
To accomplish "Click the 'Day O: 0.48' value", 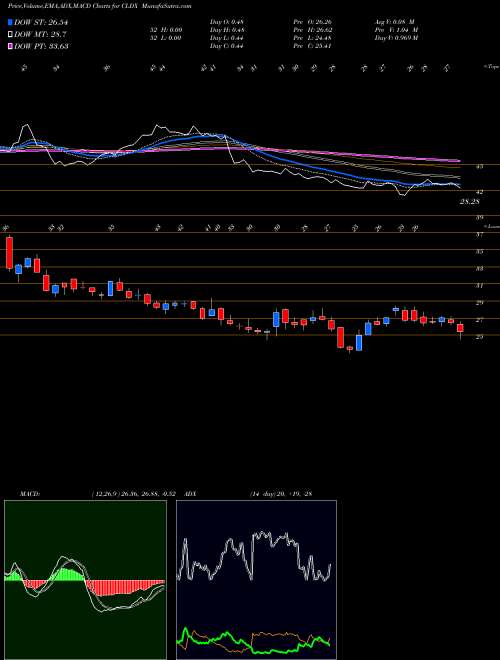I will (227, 22).
